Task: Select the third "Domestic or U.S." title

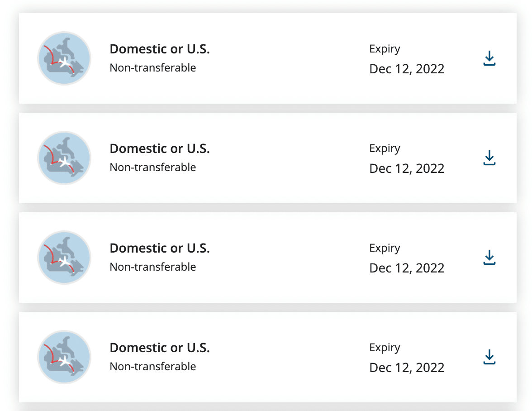Action: [160, 248]
